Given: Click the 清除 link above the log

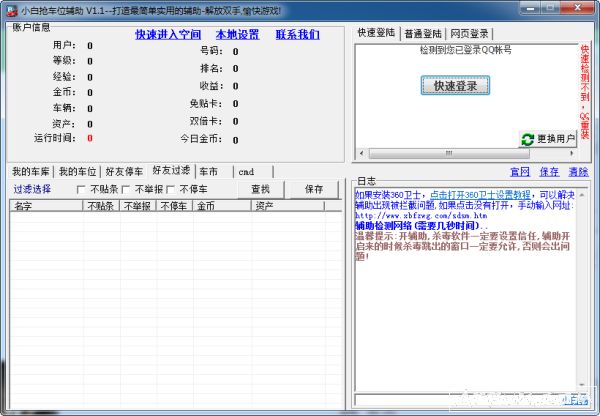Looking at the screenshot, I should (x=578, y=172).
